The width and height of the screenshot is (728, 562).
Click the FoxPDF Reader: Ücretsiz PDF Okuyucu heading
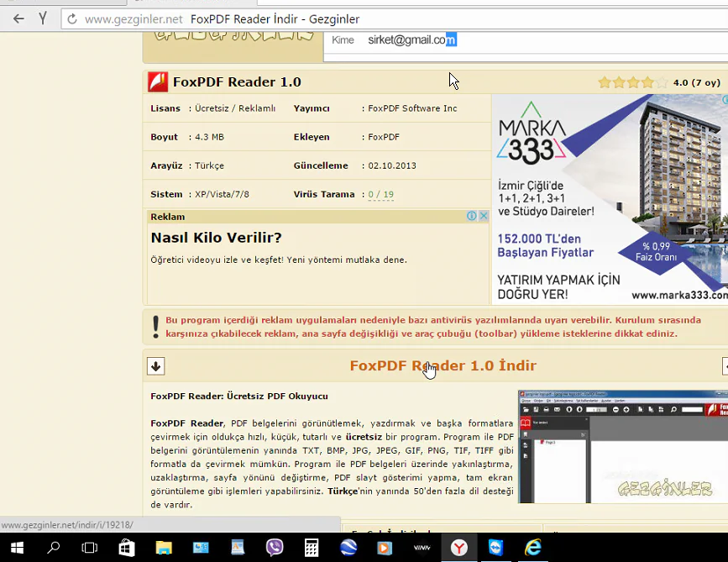tap(239, 397)
